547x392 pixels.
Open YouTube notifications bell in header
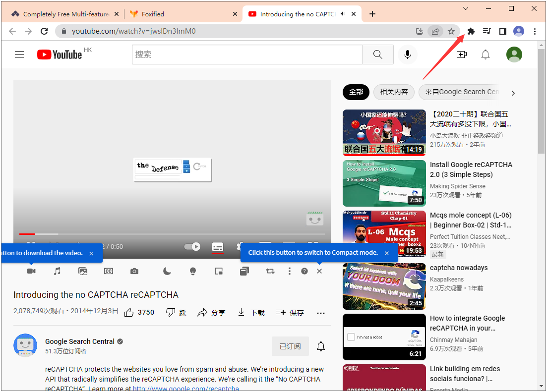pos(486,55)
